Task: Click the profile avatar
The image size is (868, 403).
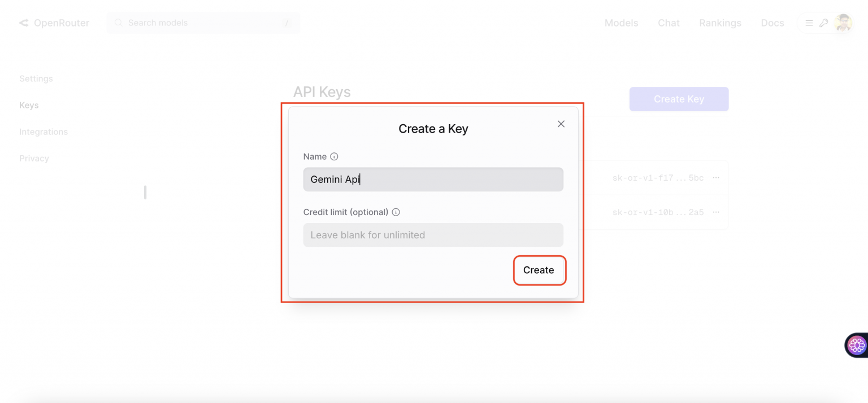Action: (843, 23)
